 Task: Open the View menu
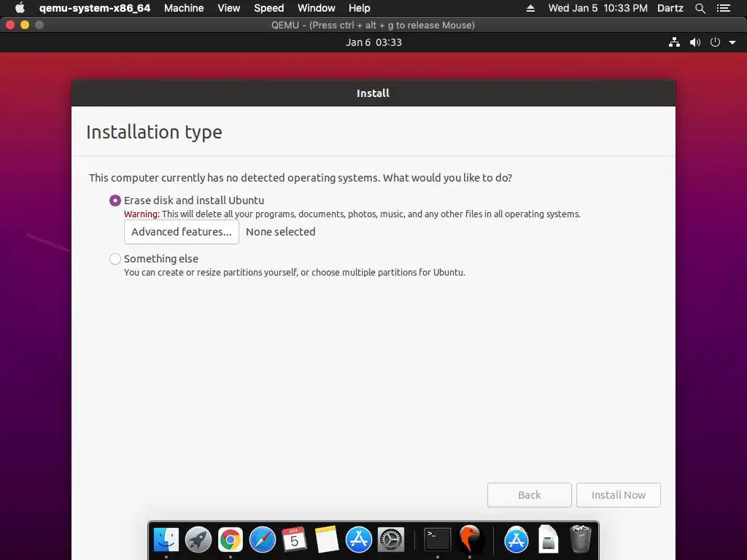pos(228,8)
